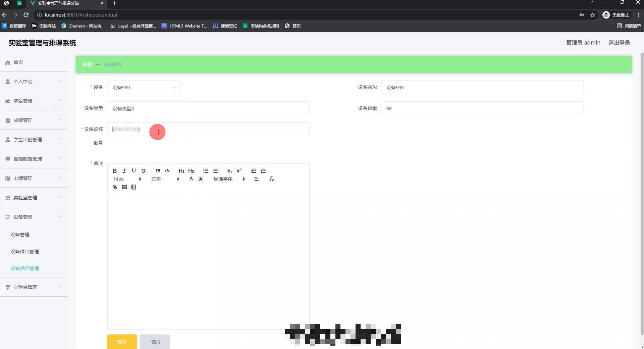Insert a code block in the editor
Viewport: 644px width, 349px height.
pos(167,171)
